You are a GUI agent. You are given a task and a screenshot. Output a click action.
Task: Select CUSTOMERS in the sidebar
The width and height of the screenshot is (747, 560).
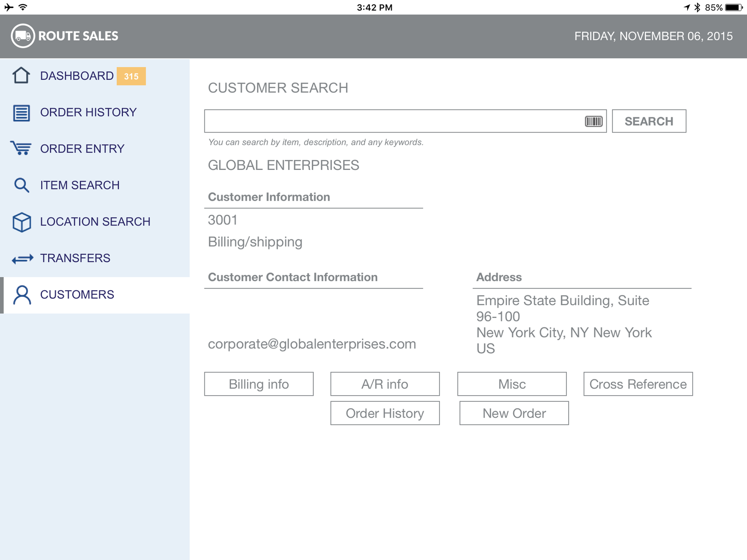click(95, 295)
